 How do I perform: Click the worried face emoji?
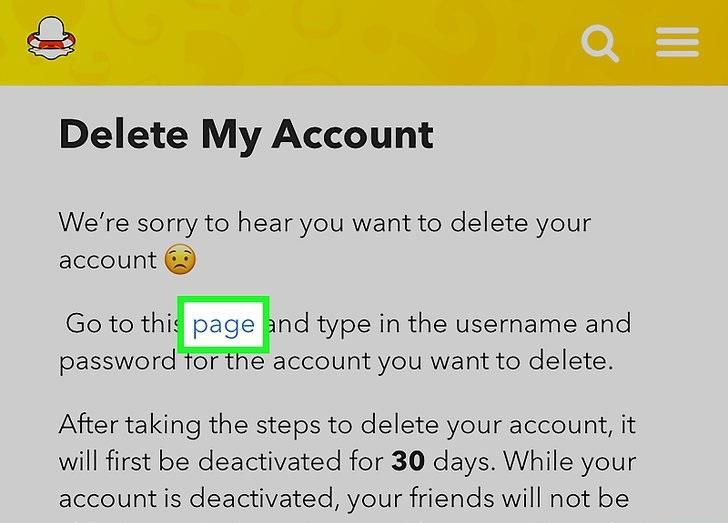[x=180, y=260]
